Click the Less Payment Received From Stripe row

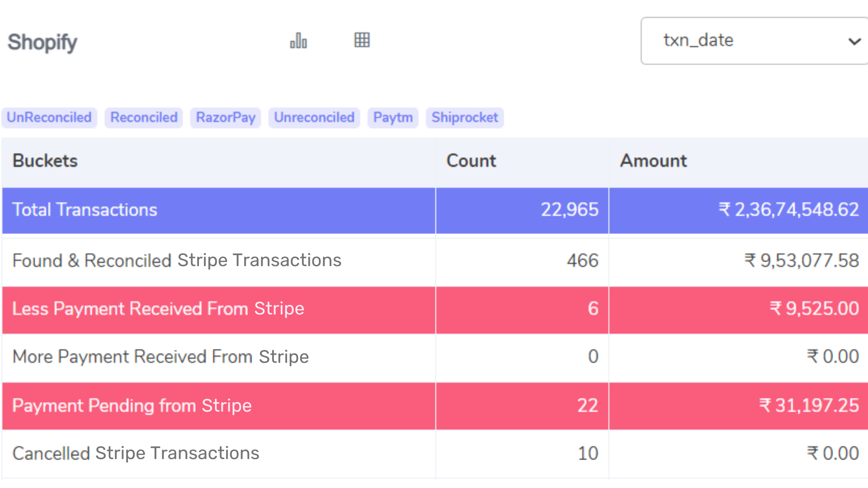217,309
